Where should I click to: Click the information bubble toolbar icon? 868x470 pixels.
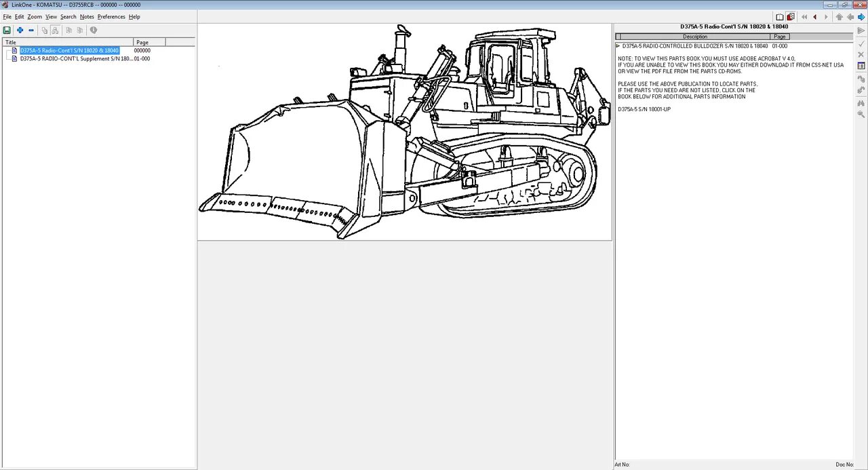point(94,30)
